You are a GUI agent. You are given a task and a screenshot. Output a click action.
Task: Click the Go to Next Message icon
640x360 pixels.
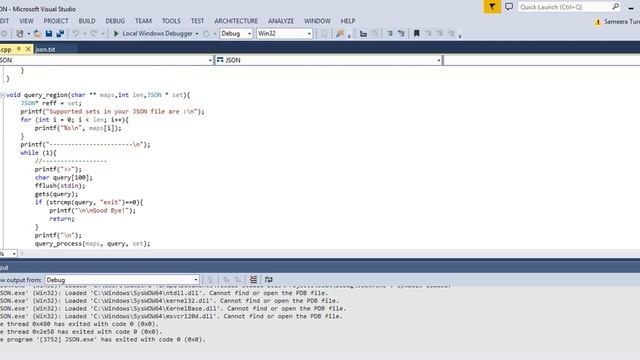pos(238,280)
